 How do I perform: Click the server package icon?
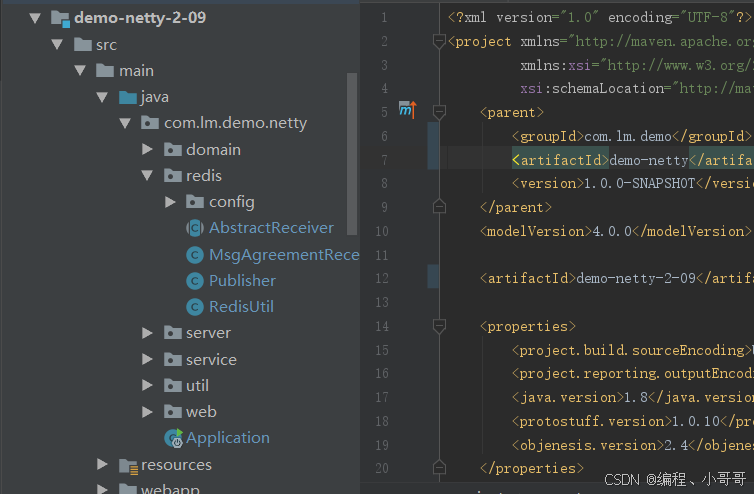click(x=173, y=333)
